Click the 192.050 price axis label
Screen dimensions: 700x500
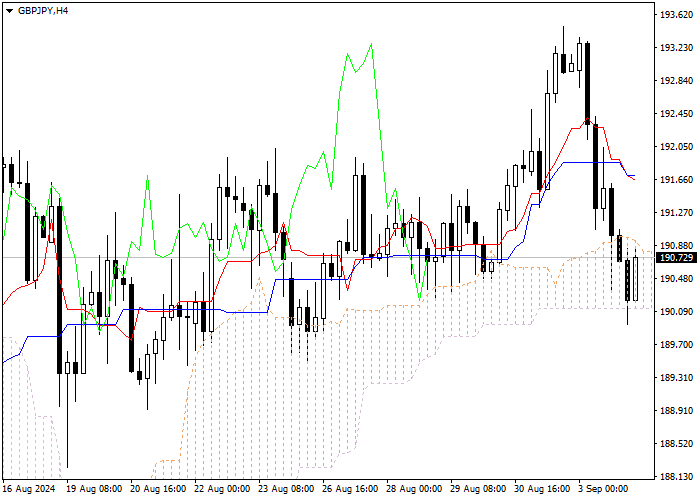coord(676,147)
